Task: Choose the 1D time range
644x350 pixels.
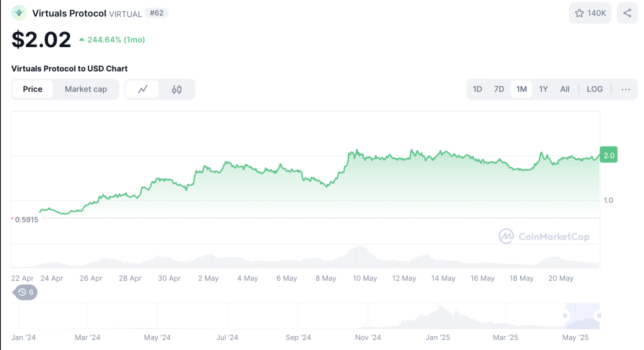Action: [477, 89]
